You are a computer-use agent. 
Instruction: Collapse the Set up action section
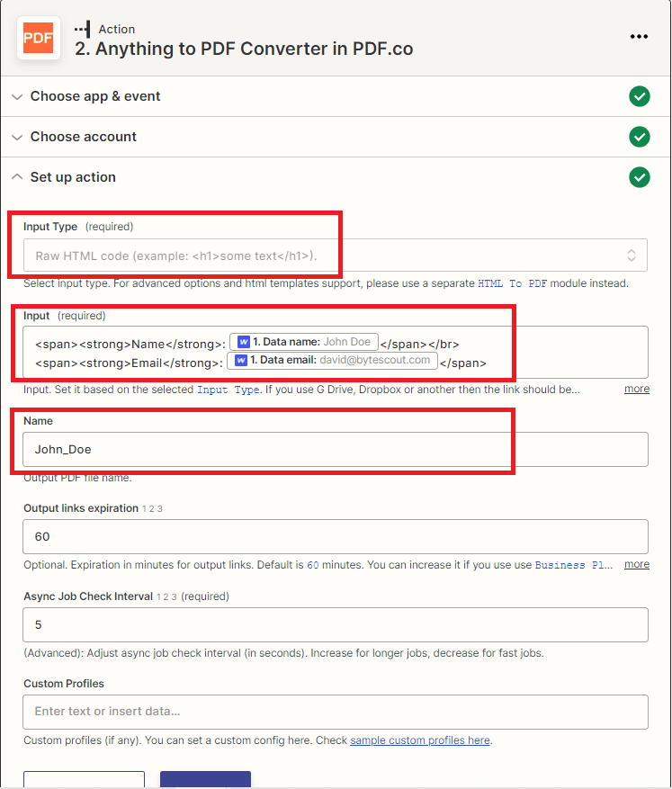coord(16,177)
